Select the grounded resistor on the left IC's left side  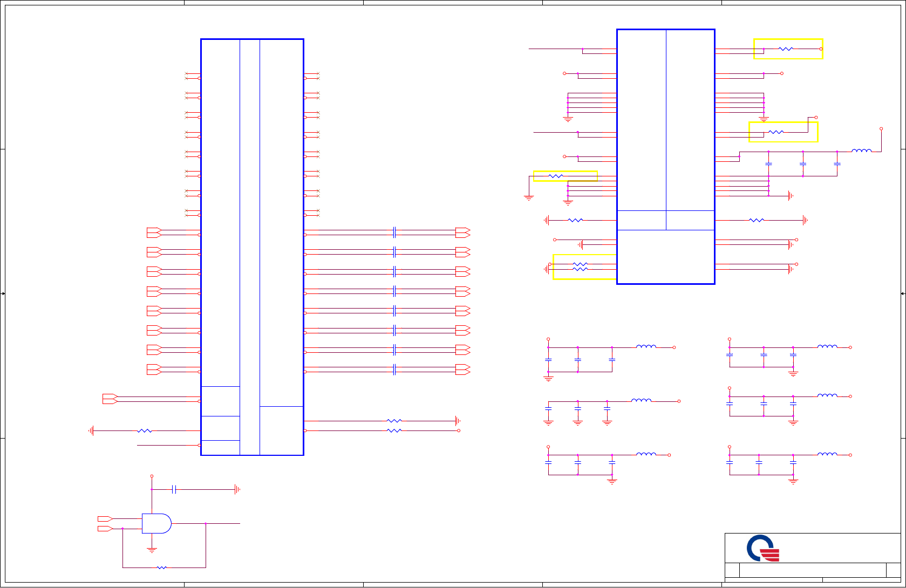coord(145,430)
